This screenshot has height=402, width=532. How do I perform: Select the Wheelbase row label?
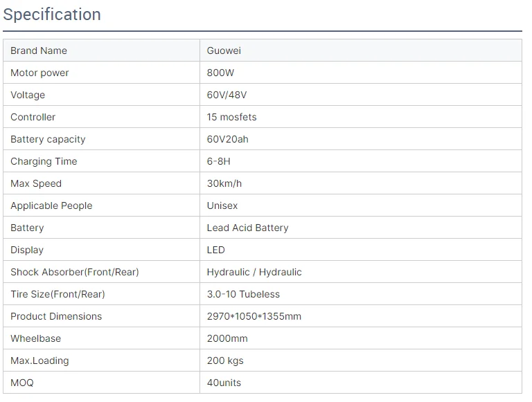[x=35, y=338]
